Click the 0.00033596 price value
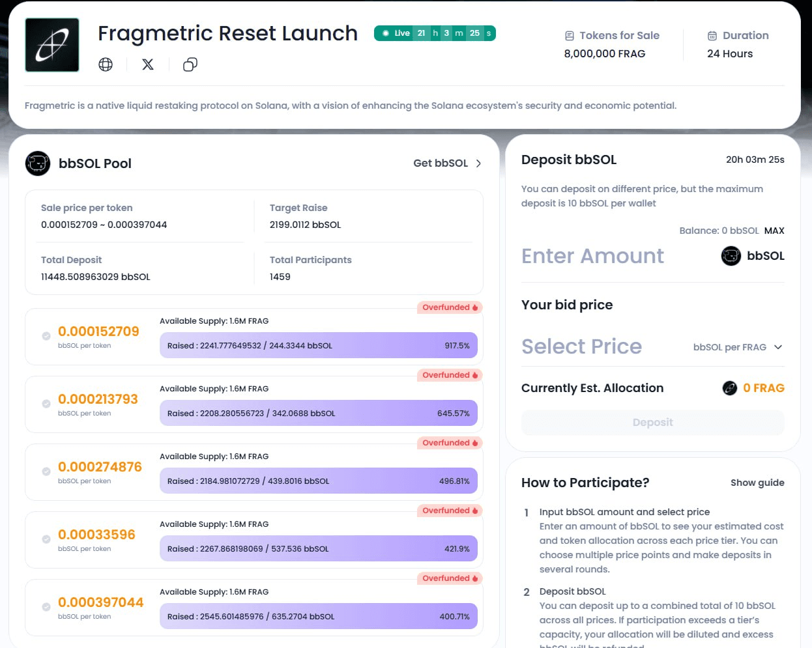 96,535
